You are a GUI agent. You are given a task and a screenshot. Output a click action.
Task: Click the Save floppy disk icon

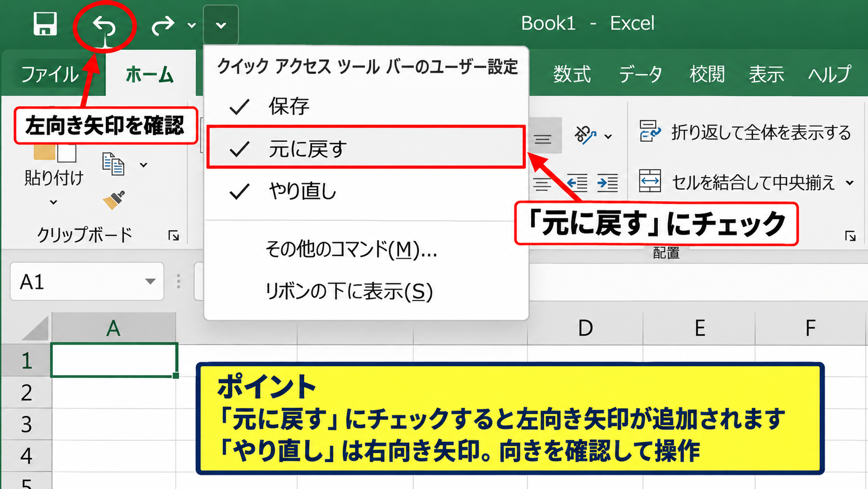coord(45,24)
